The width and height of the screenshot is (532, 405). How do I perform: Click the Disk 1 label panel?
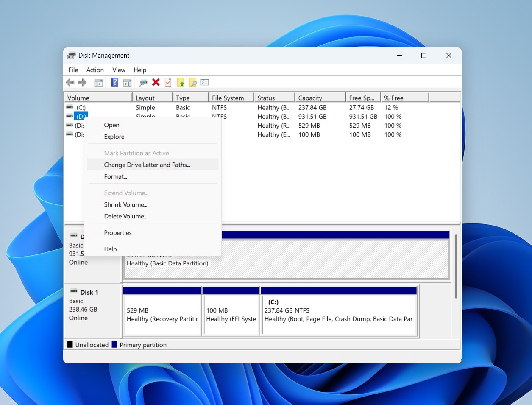93,310
